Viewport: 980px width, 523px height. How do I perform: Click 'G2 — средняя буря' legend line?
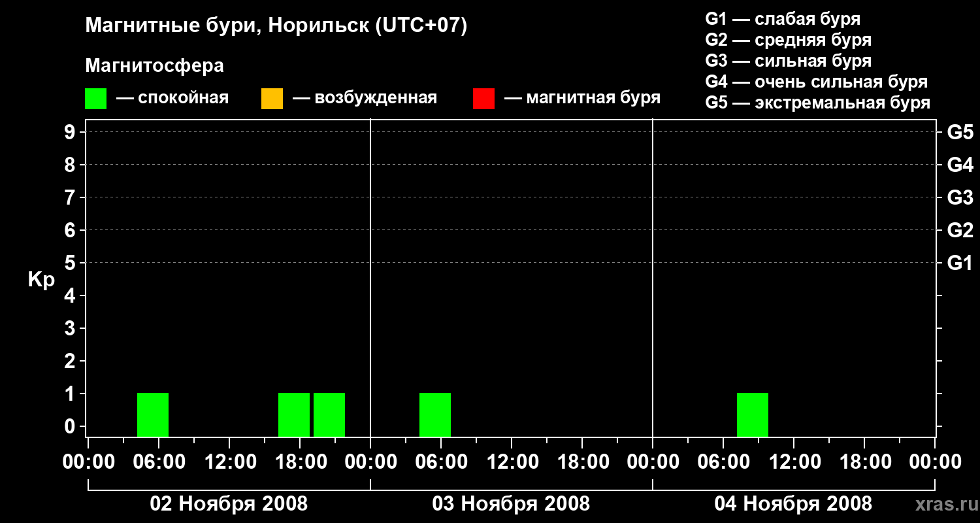coord(789,40)
